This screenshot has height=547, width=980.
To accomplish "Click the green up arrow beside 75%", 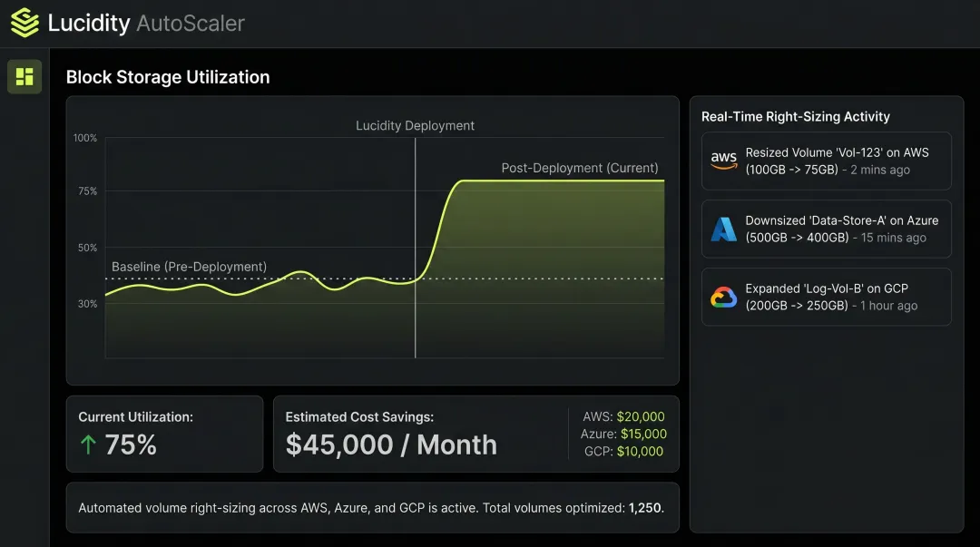I will pos(88,445).
